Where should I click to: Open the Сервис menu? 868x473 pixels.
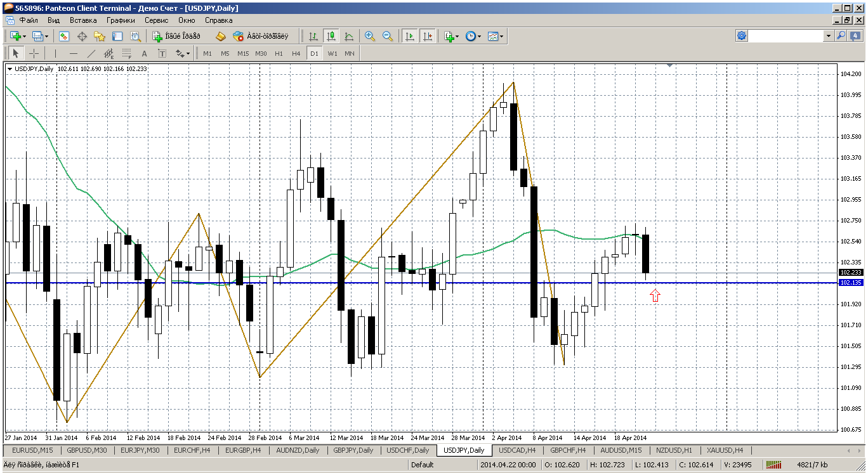(157, 20)
